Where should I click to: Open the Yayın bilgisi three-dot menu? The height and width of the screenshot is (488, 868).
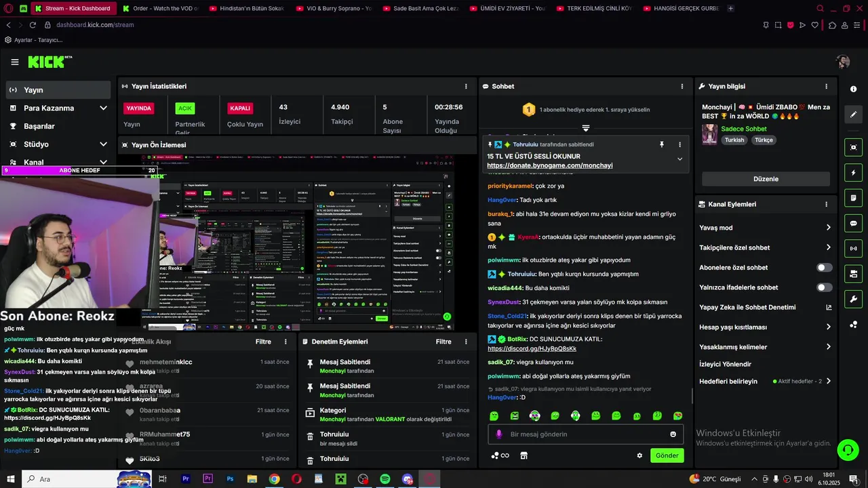click(x=826, y=86)
